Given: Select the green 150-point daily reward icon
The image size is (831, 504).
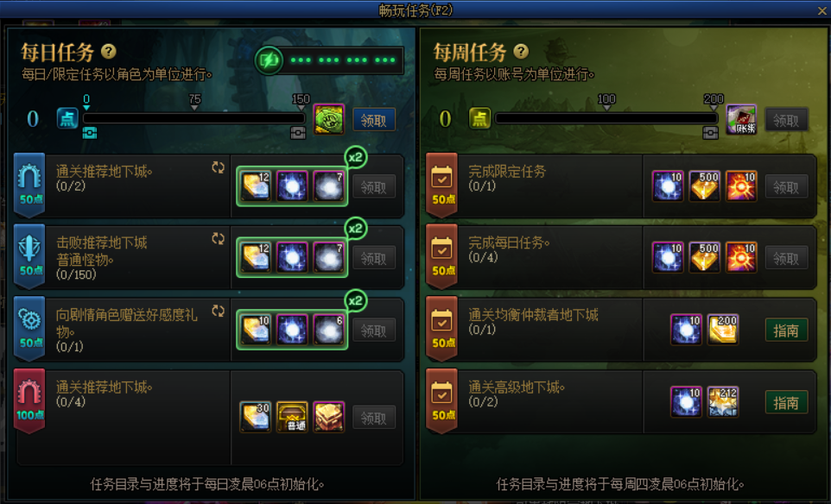Looking at the screenshot, I should [x=329, y=119].
